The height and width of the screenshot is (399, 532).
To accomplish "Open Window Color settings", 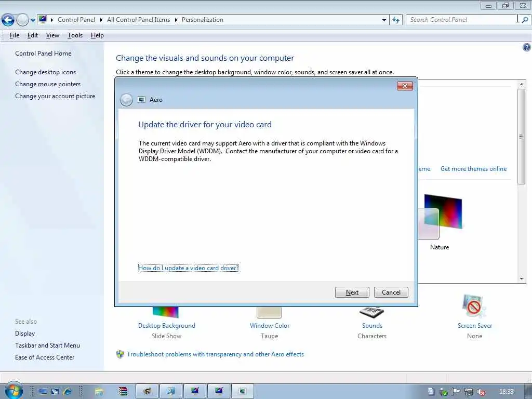I will (x=270, y=326).
